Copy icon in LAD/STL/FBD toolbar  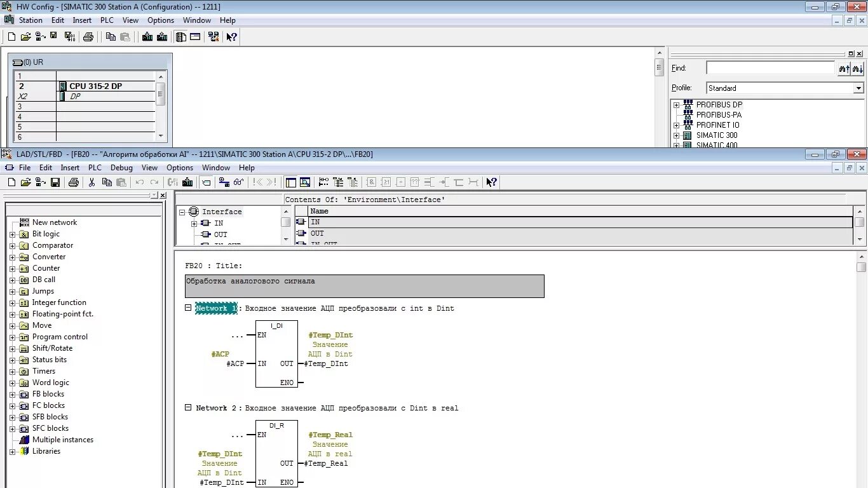tap(107, 182)
